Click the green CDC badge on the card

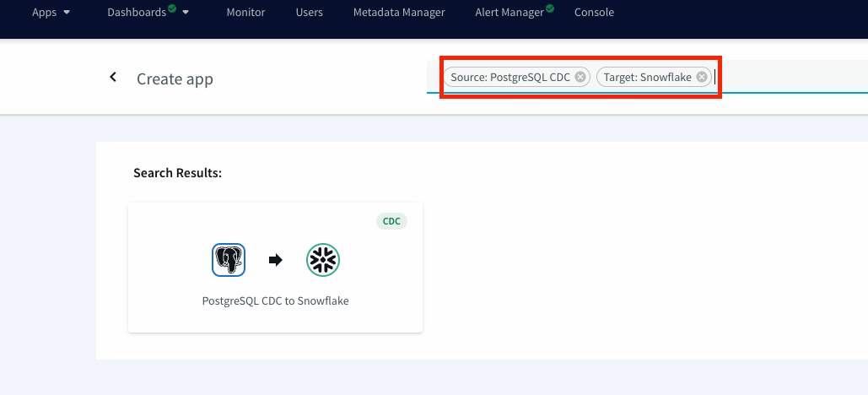[x=391, y=221]
